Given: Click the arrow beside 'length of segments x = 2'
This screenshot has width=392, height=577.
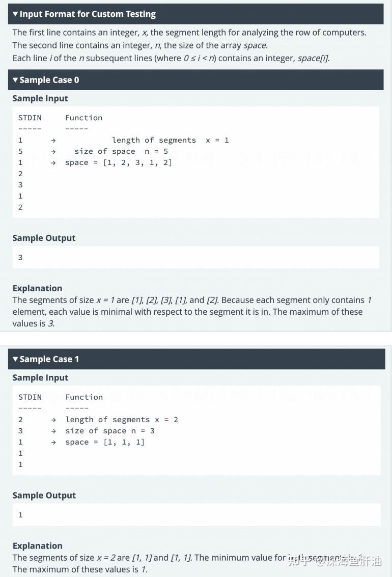Looking at the screenshot, I should 53,420.
